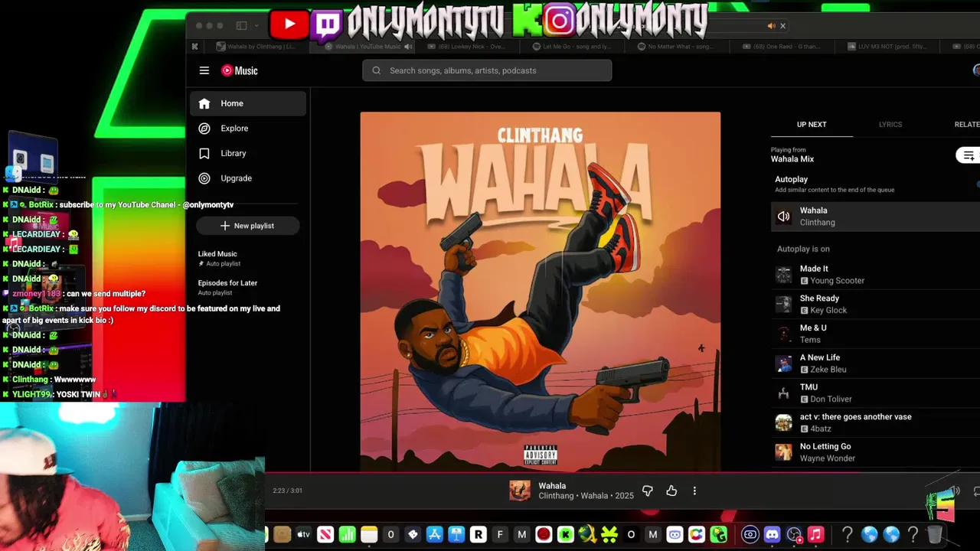Mute audio on the YouTube Music browser tab
This screenshot has width=980, height=551.
408,47
